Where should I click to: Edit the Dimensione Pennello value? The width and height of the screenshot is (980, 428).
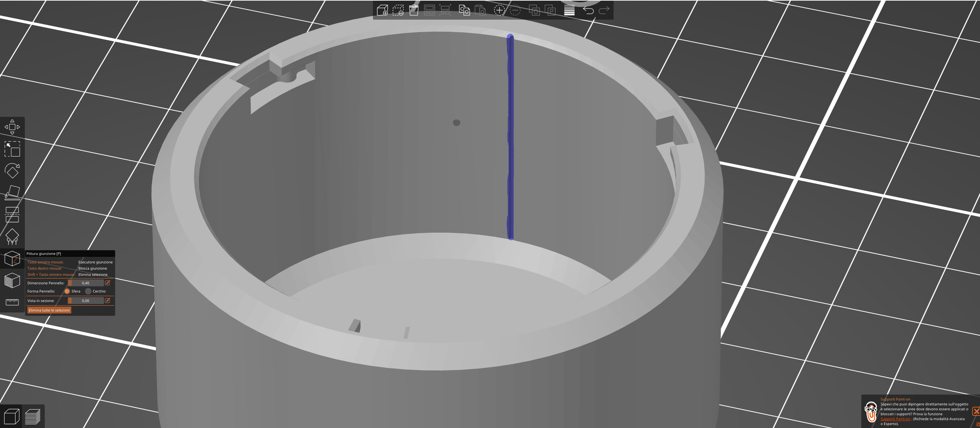(x=108, y=283)
